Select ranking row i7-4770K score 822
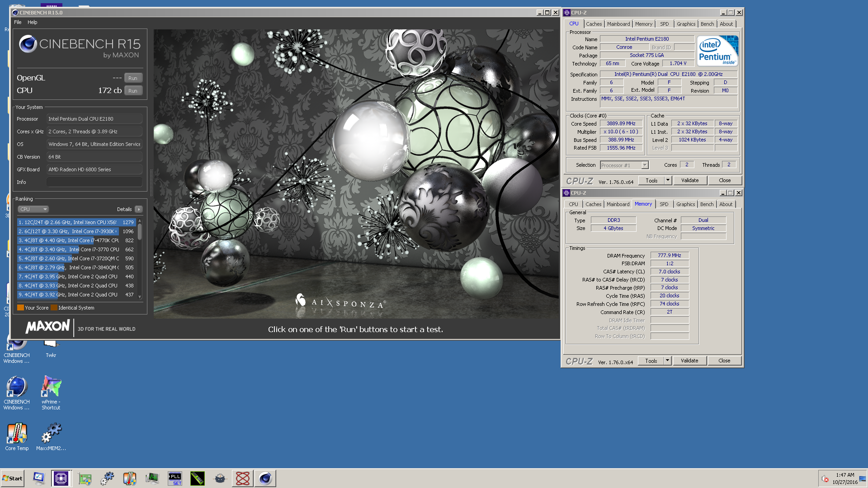 pyautogui.click(x=76, y=240)
